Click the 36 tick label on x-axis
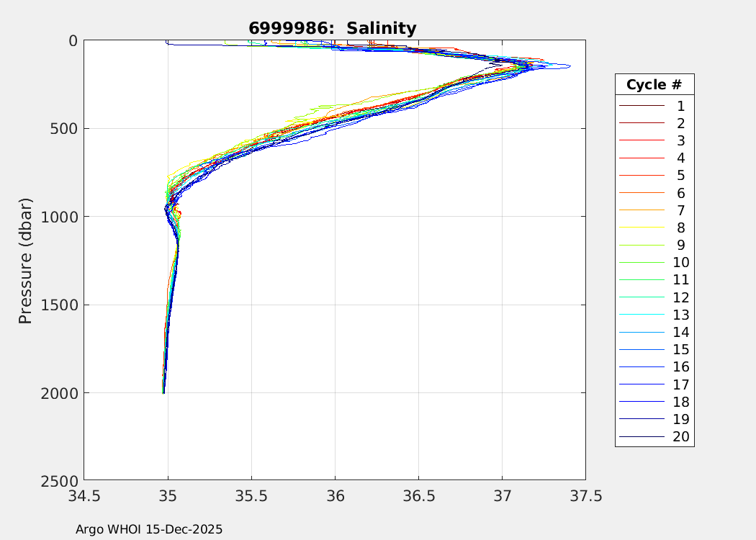 (x=335, y=496)
